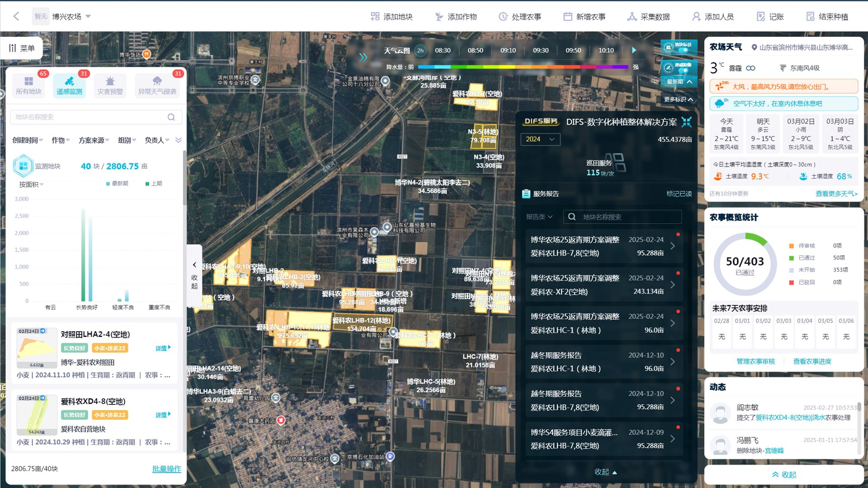The height and width of the screenshot is (488, 868).
Task: Click the search magnifier in 地块名称搜索 box
Action: 171,117
